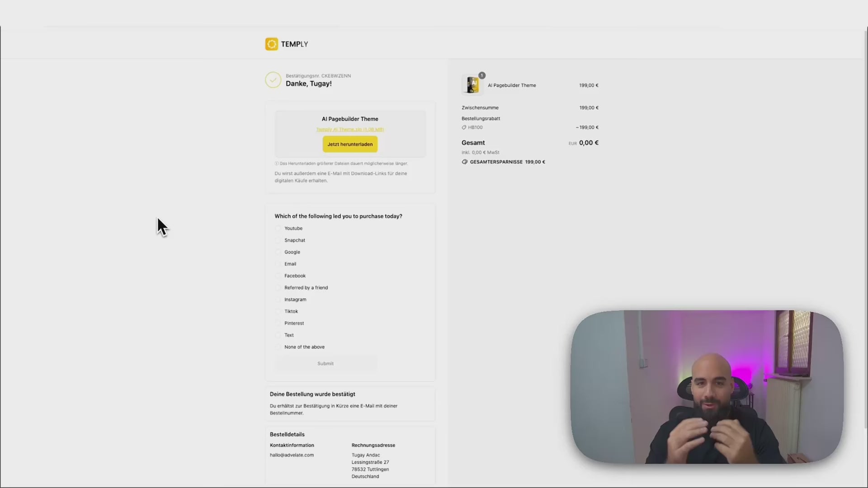The image size is (868, 488).
Task: Select the Pinterest radio option
Action: click(x=278, y=324)
